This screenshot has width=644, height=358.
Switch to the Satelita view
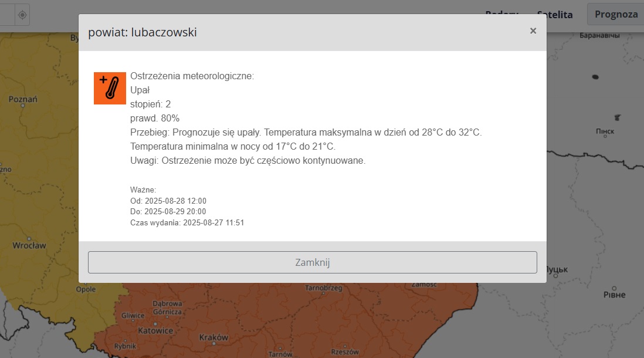pyautogui.click(x=554, y=14)
